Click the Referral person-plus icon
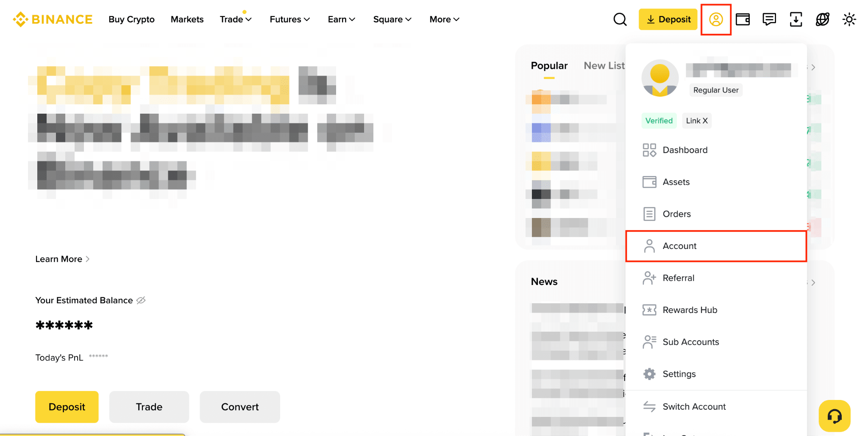Screen dimensions: 868x436 click(649, 278)
